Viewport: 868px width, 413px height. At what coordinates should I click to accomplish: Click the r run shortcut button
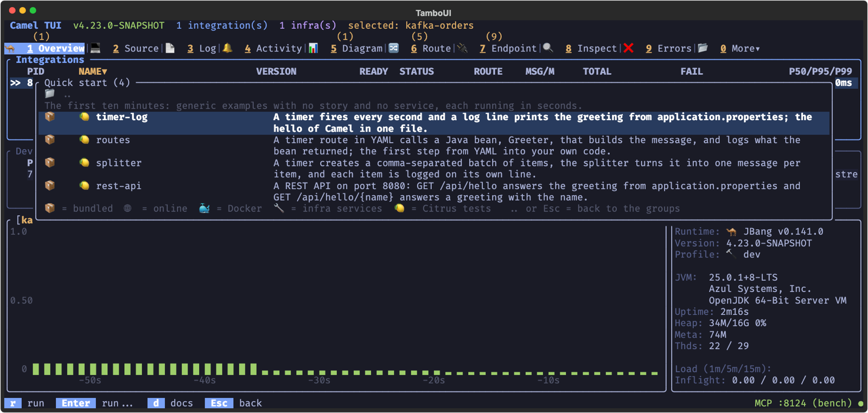(x=24, y=403)
